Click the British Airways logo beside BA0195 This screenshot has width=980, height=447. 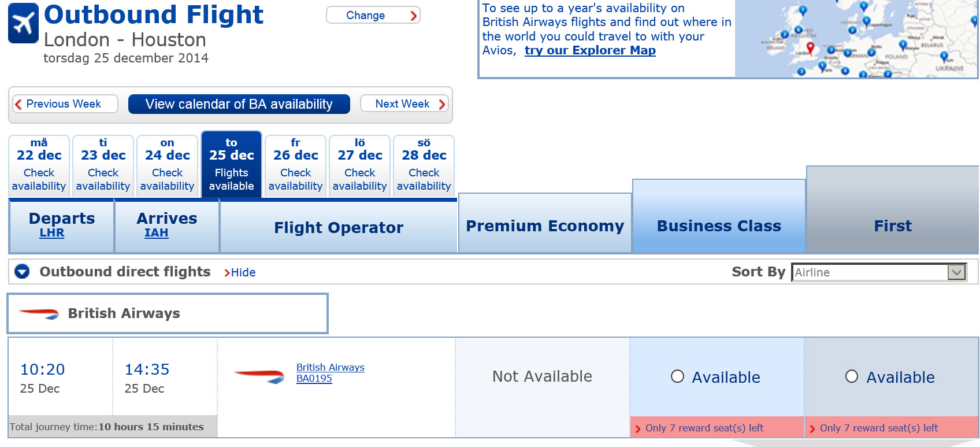click(259, 376)
